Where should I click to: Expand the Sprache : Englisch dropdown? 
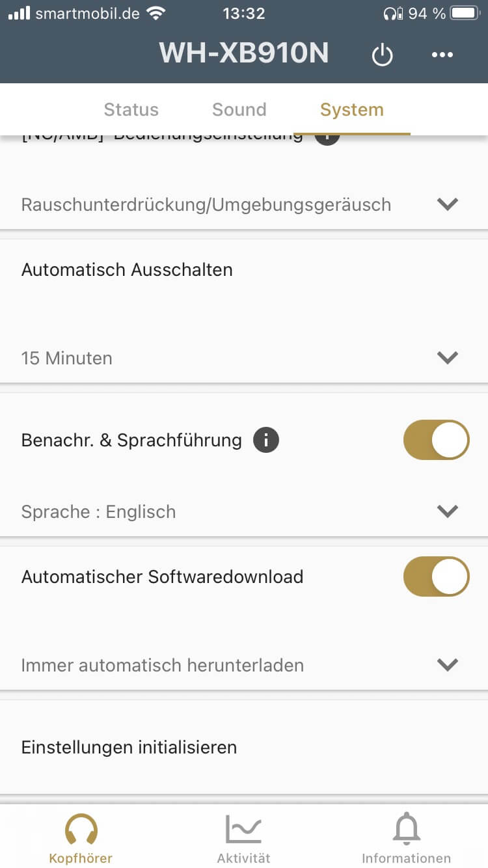[x=448, y=511]
